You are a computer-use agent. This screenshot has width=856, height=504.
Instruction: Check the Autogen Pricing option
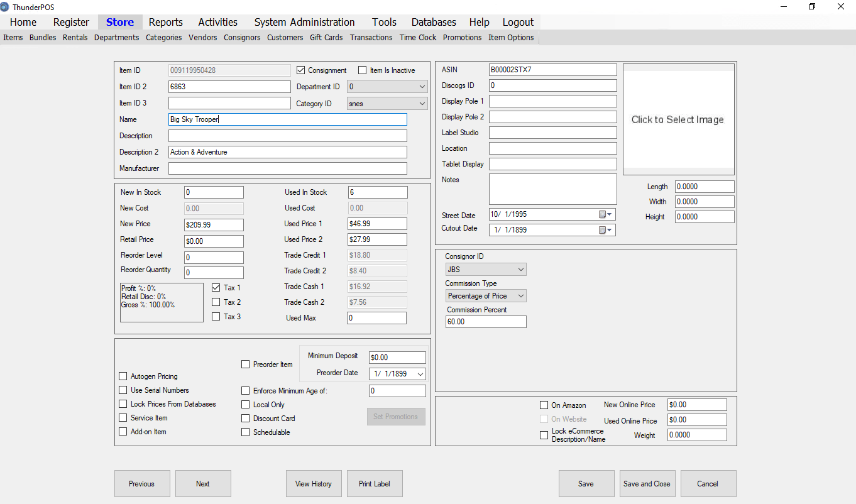(123, 376)
